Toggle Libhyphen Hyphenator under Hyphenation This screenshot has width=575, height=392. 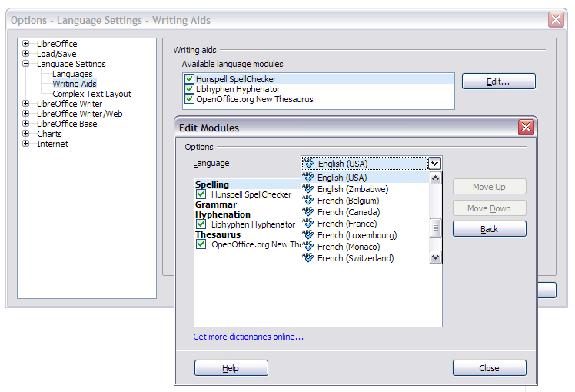click(201, 224)
